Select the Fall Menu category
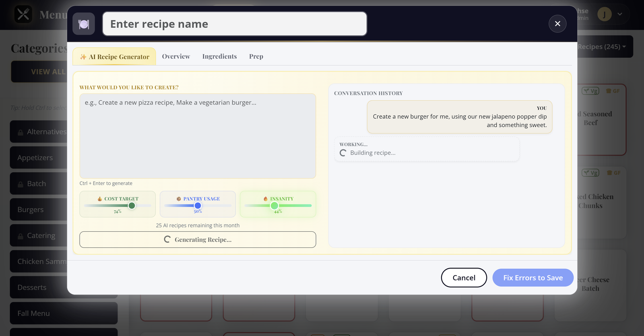644x336 pixels. 64,313
